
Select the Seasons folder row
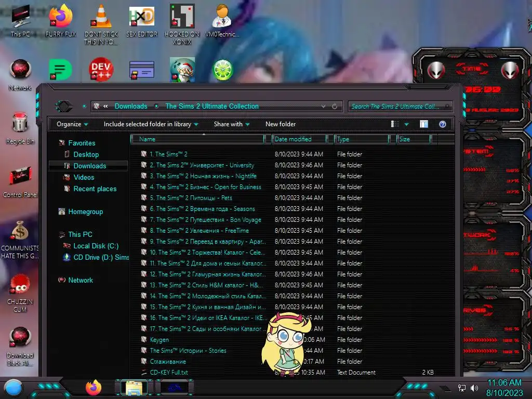click(x=202, y=209)
